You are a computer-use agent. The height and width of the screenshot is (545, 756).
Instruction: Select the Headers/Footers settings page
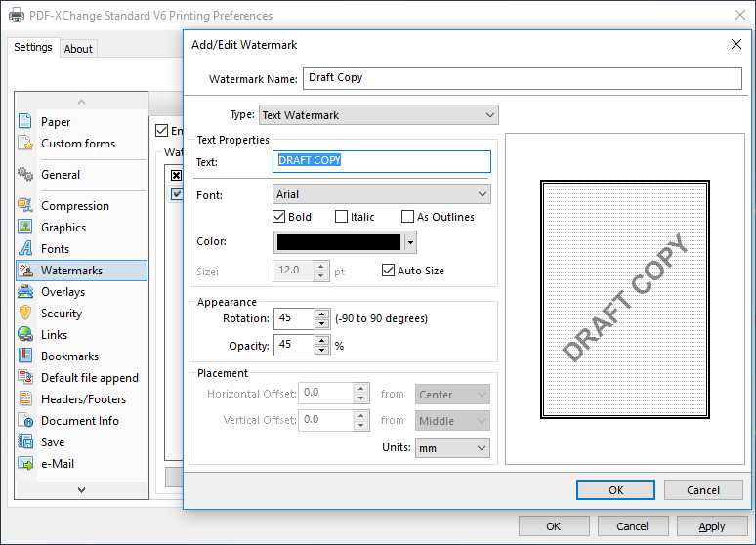[x=82, y=398]
